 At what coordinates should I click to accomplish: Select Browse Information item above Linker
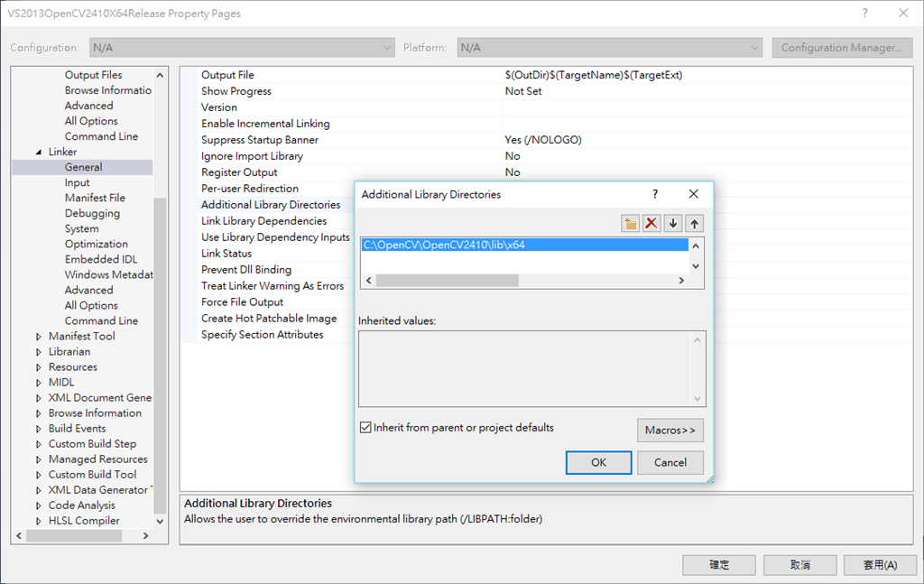[108, 90]
